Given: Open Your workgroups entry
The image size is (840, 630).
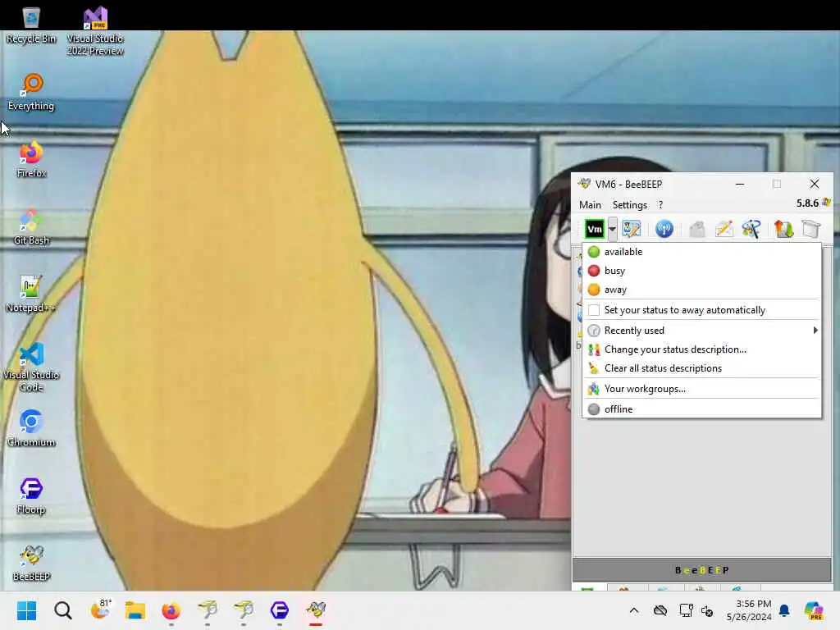Looking at the screenshot, I should pyautogui.click(x=702, y=389).
